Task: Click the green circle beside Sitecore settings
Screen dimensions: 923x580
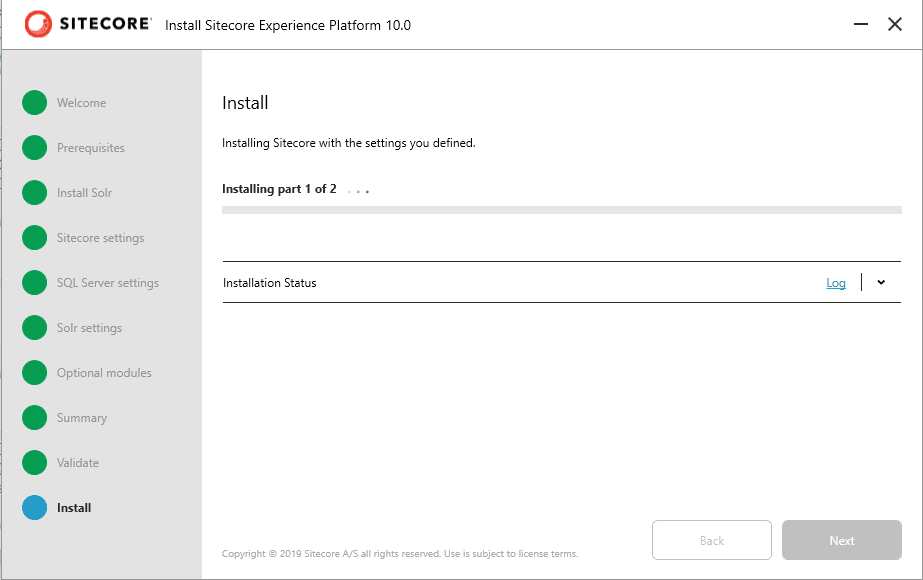Action: pos(35,238)
